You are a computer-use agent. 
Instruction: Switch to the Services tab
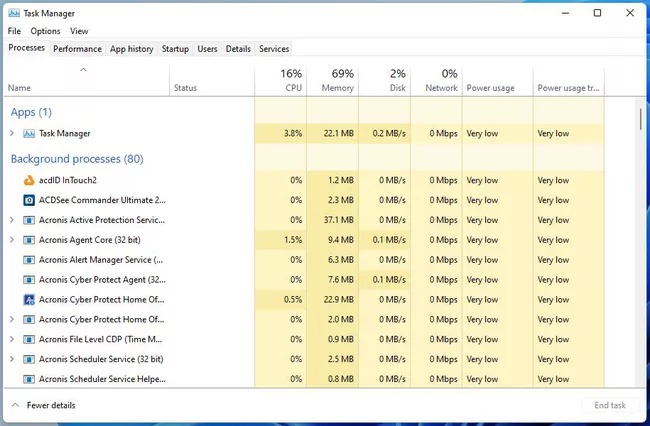click(x=274, y=49)
